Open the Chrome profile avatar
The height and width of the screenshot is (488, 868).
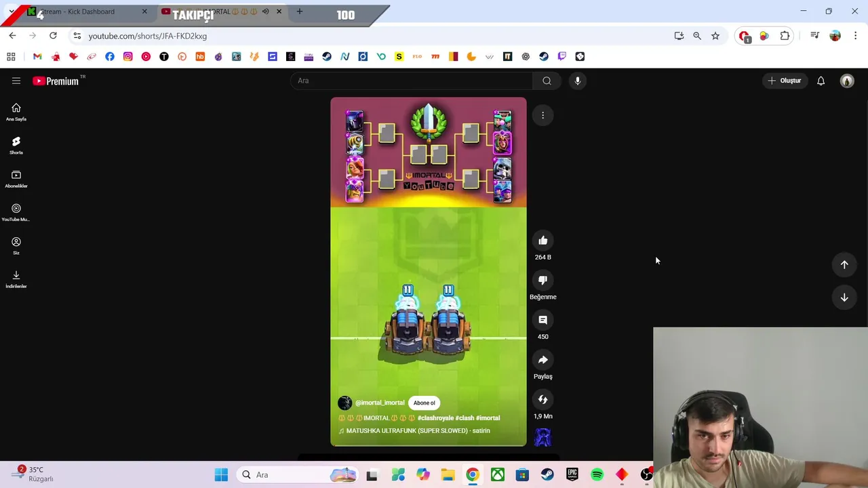(835, 36)
